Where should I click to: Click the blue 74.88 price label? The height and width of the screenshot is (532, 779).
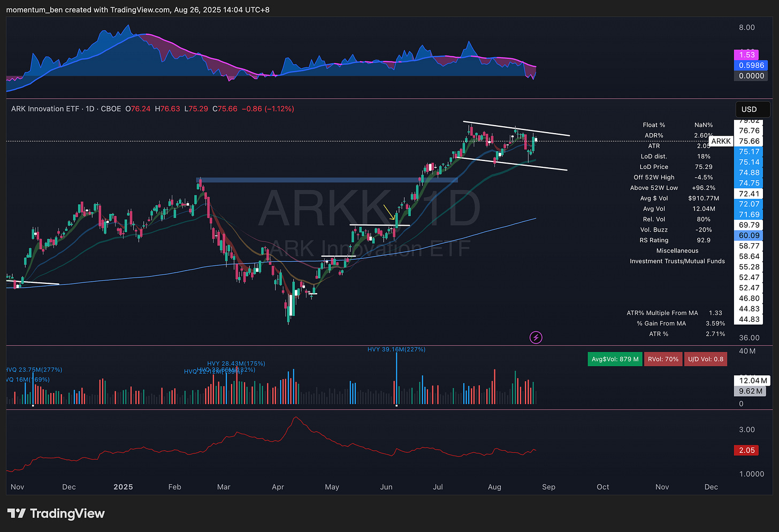[x=749, y=173]
